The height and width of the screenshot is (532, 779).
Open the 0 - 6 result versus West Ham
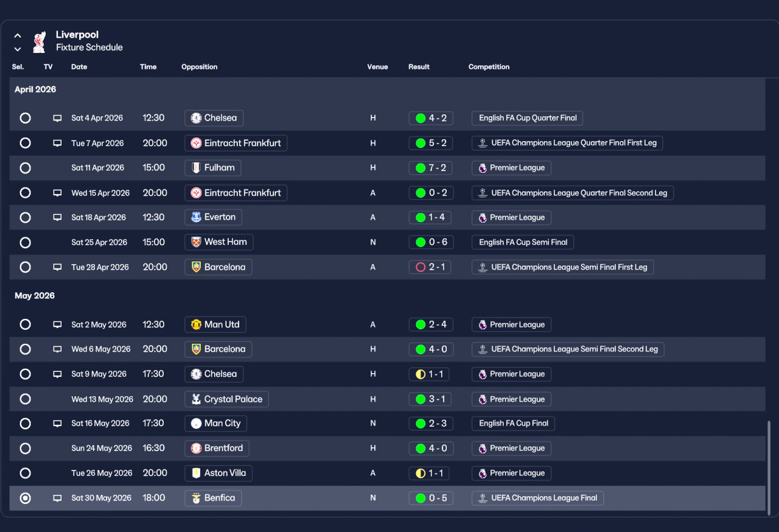pyautogui.click(x=431, y=242)
